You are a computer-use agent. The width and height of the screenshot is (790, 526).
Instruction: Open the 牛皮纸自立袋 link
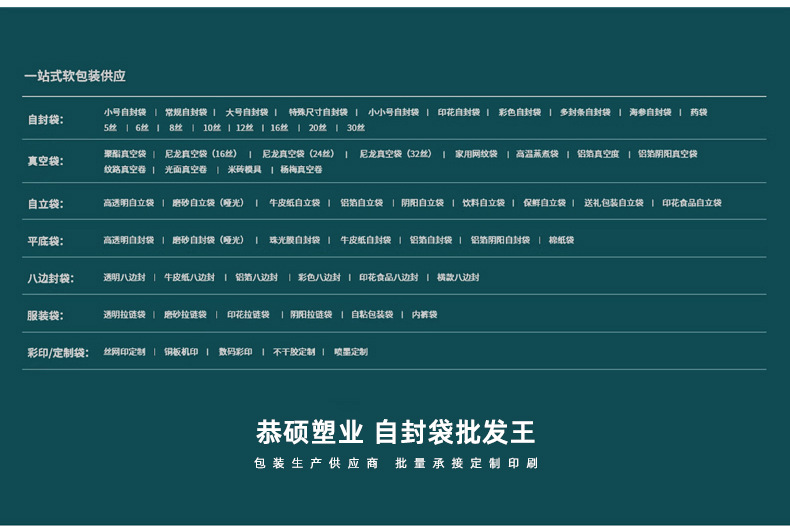coord(295,203)
